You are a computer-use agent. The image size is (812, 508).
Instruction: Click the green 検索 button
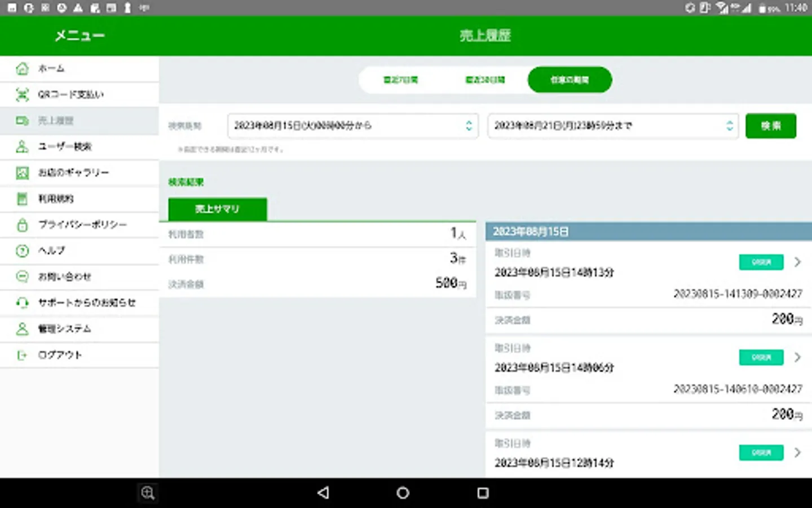coord(771,126)
